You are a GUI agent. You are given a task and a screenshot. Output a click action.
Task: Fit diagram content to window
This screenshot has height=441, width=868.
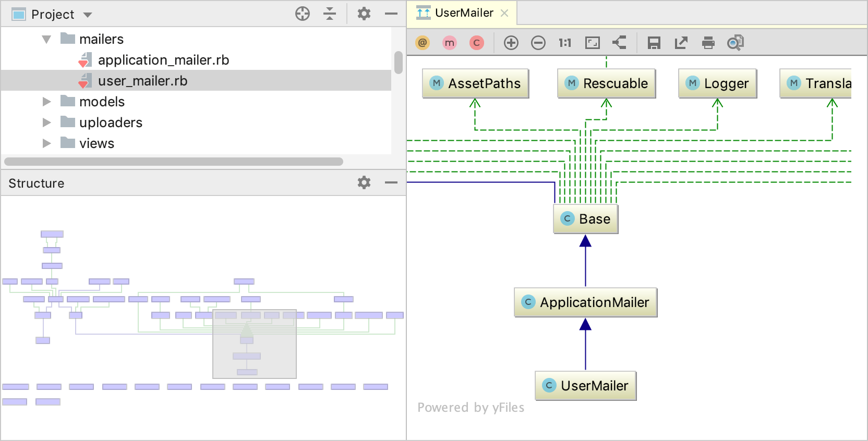(593, 43)
